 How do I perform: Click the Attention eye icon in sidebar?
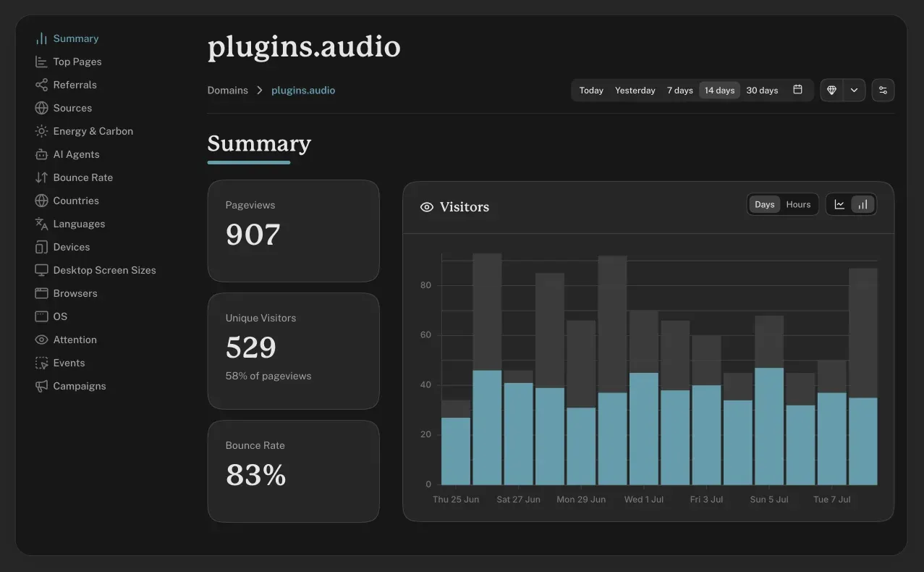41,340
